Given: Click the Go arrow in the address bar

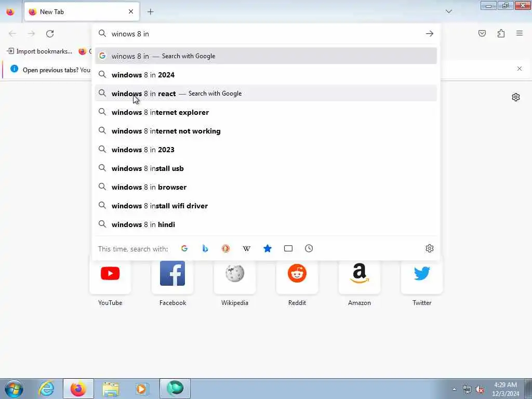Looking at the screenshot, I should (x=430, y=34).
